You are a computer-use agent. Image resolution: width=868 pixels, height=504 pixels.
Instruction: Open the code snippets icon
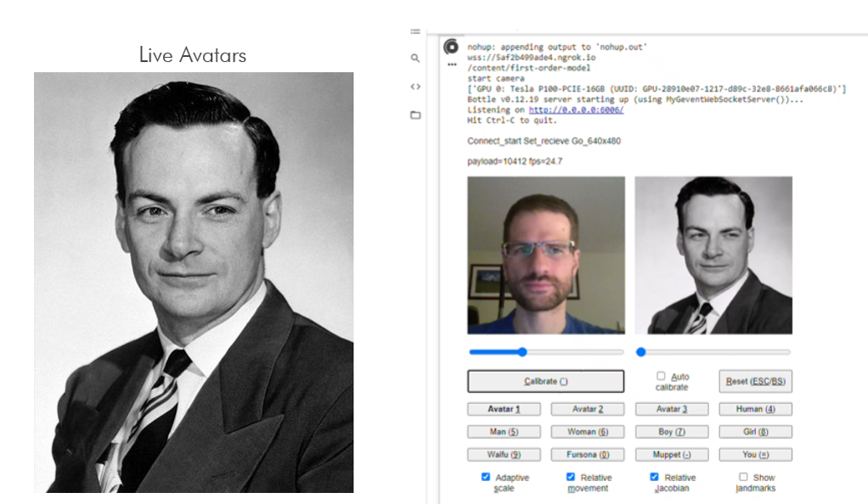pos(415,87)
